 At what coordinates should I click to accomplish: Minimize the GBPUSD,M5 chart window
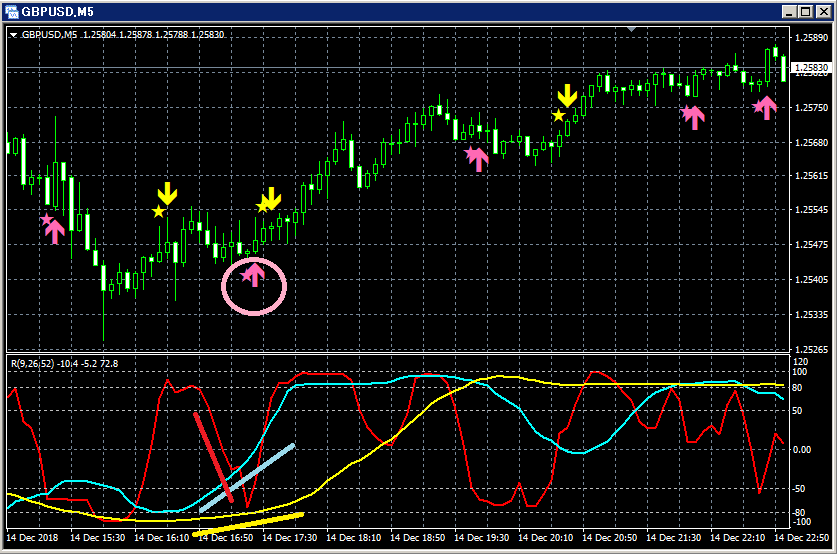[789, 12]
